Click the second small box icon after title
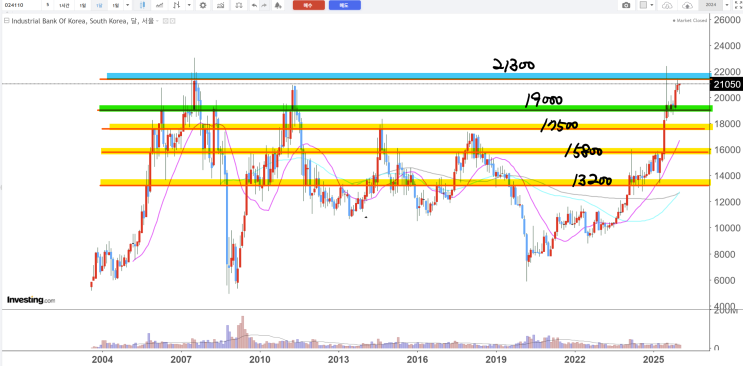Image resolution: width=743 pixels, height=366 pixels. coord(172,21)
